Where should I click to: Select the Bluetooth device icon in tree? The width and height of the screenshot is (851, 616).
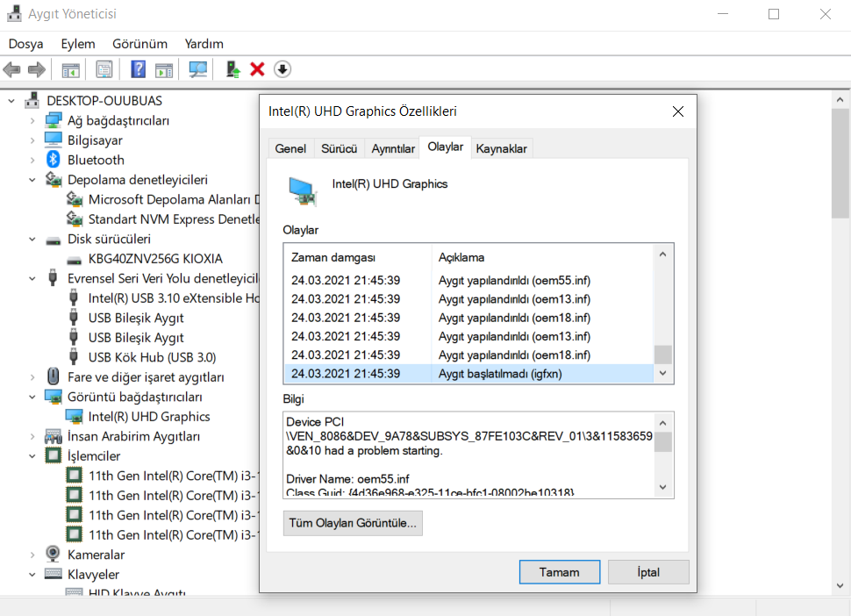tap(54, 159)
